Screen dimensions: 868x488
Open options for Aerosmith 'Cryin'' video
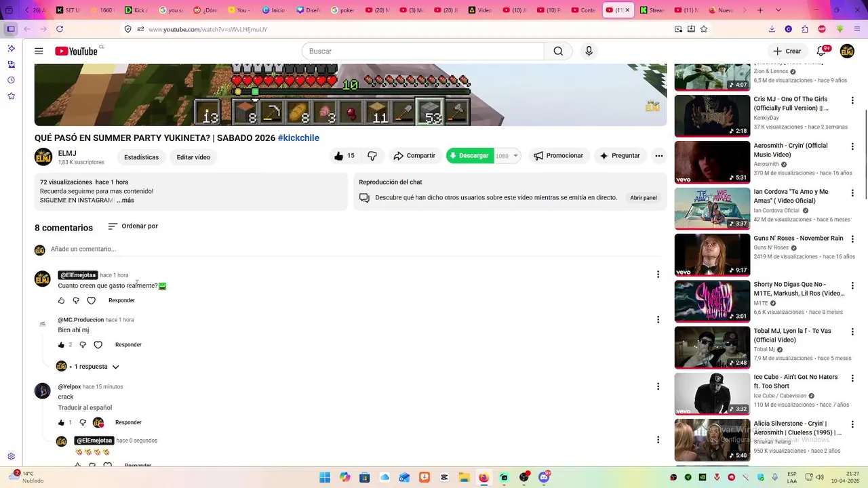(x=852, y=146)
